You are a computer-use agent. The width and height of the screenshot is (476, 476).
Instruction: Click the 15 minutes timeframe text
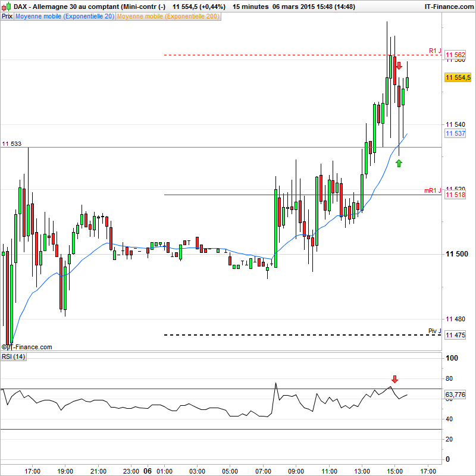(x=250, y=7)
